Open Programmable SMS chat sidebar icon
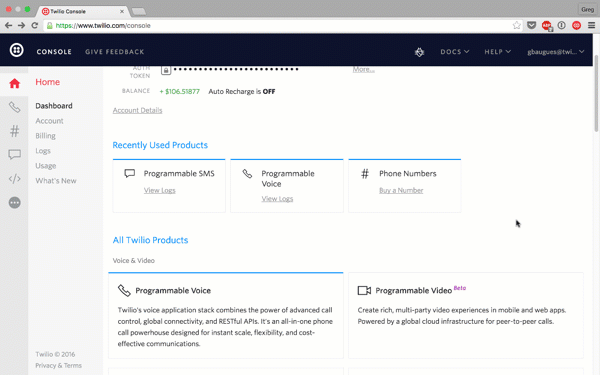This screenshot has height=375, width=600. pos(15,155)
